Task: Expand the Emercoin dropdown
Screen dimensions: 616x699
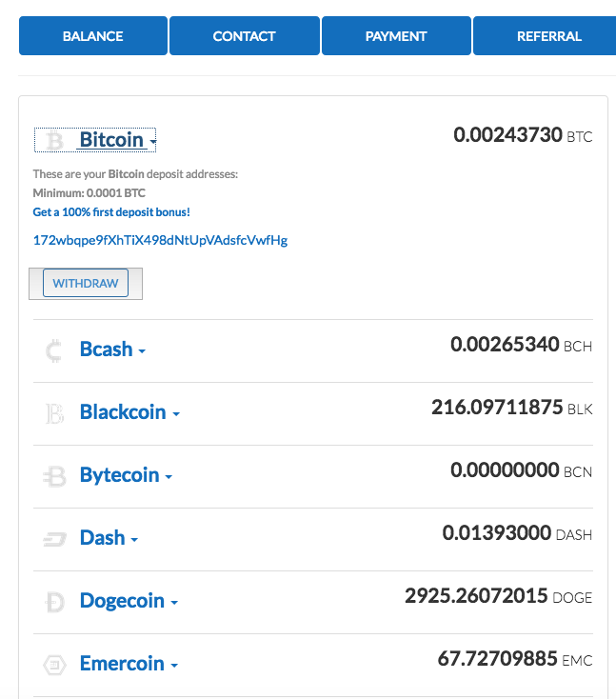Action: (129, 664)
